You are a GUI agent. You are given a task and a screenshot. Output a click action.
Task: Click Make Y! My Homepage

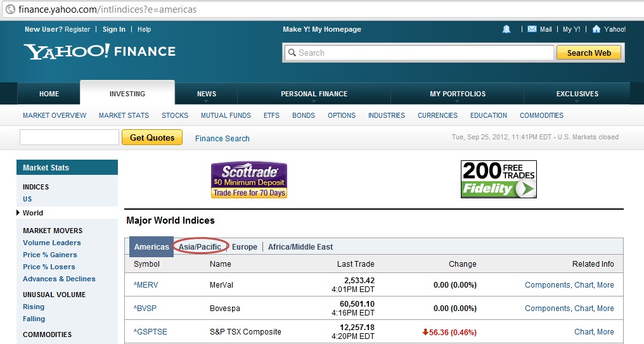pyautogui.click(x=322, y=29)
